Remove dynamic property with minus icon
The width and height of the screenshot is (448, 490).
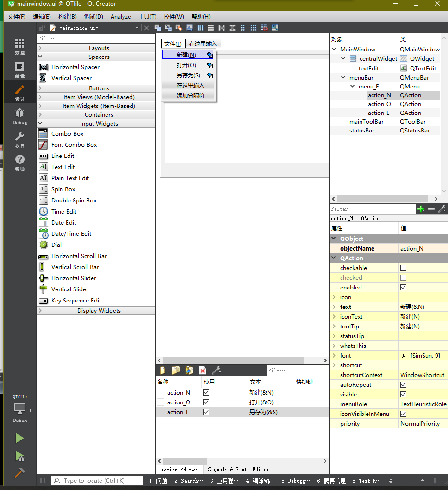(x=431, y=209)
